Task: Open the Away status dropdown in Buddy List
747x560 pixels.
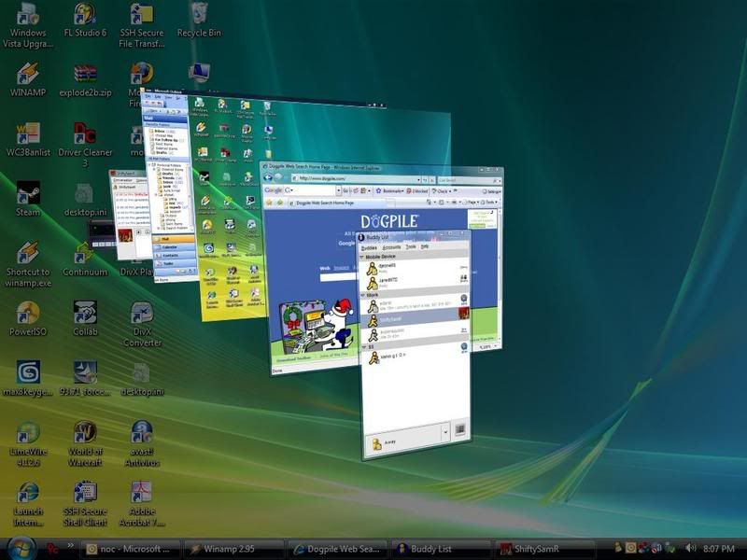Action: 445,433
